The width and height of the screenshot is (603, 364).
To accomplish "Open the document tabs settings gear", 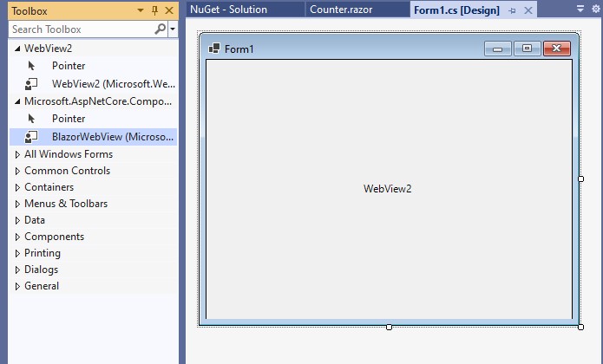I will click(x=594, y=9).
